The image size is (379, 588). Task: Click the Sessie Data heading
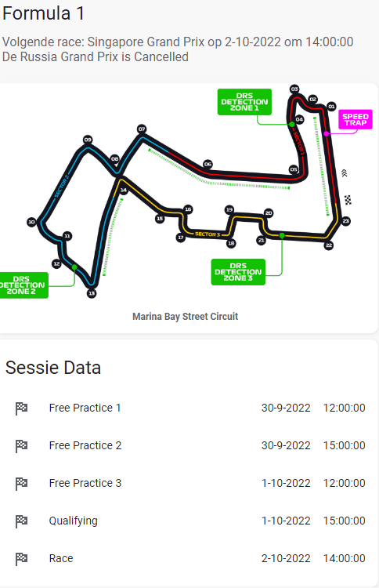coord(53,368)
